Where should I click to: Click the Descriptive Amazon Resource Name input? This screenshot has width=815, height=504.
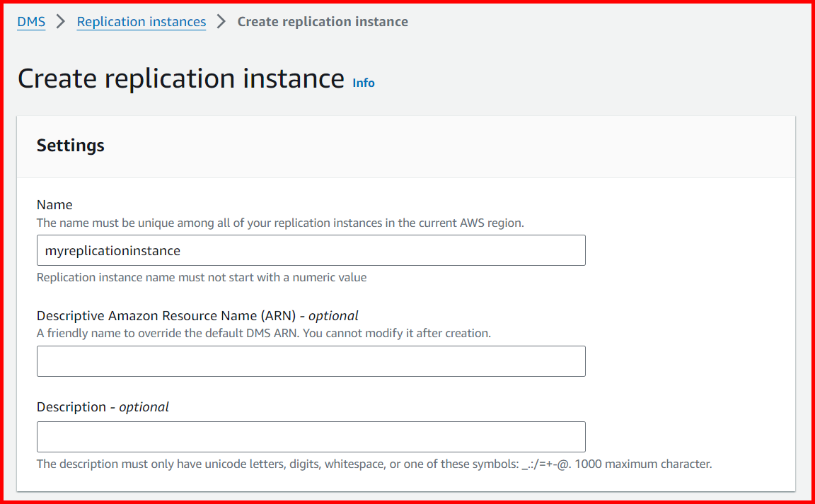[x=311, y=361]
